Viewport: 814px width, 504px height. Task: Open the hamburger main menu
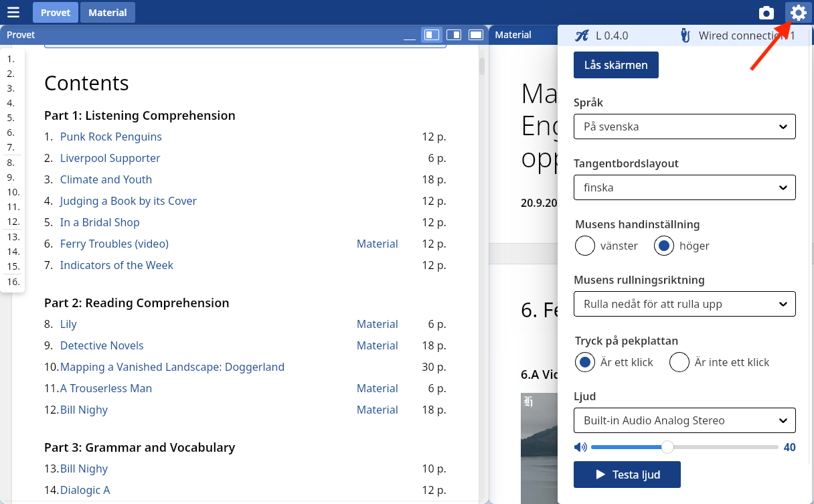(13, 13)
